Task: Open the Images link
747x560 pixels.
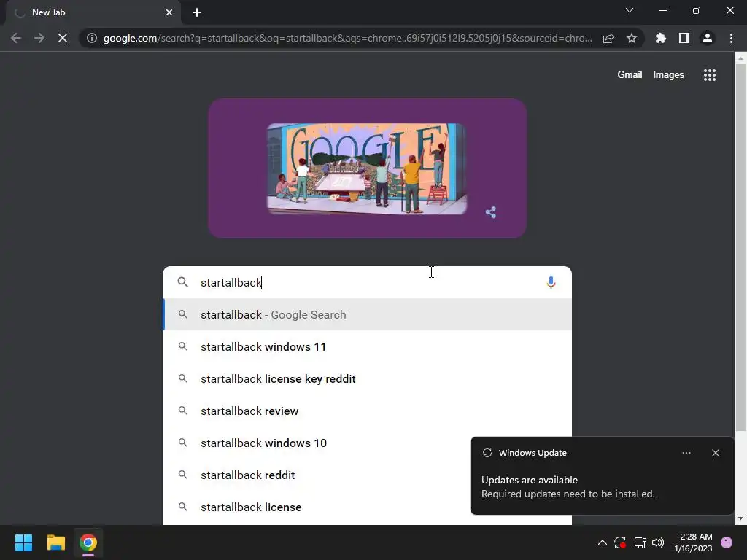Action: tap(668, 75)
